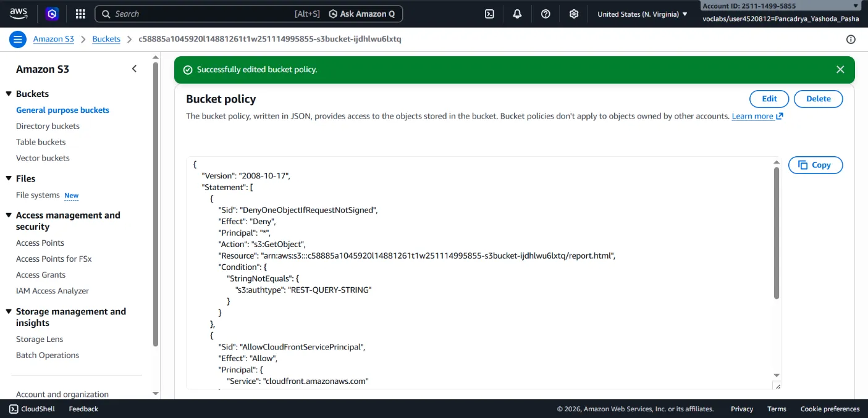Open Vector buckets

[x=43, y=158]
